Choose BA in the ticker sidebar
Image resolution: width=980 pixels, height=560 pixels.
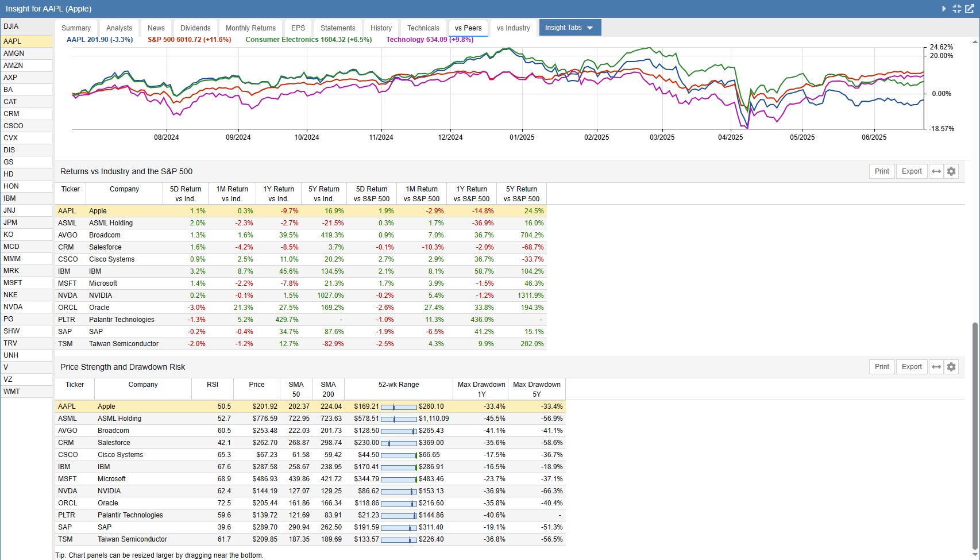point(26,90)
